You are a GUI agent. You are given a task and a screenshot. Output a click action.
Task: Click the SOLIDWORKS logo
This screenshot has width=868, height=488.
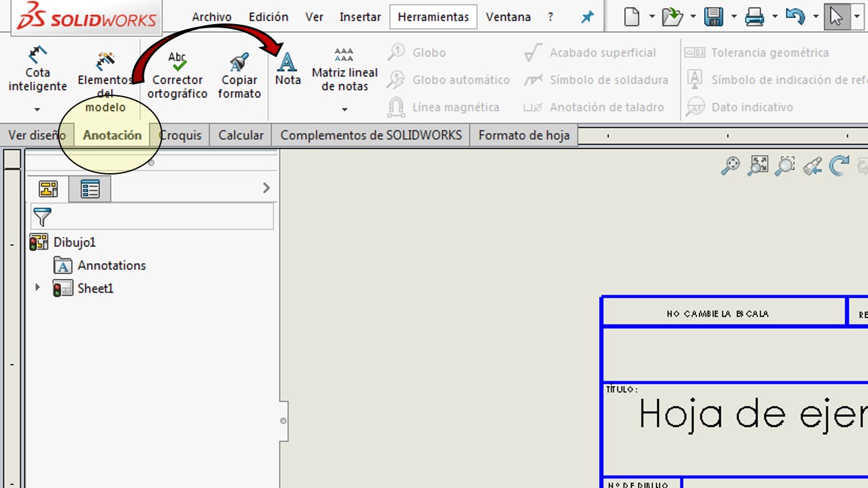point(86,17)
